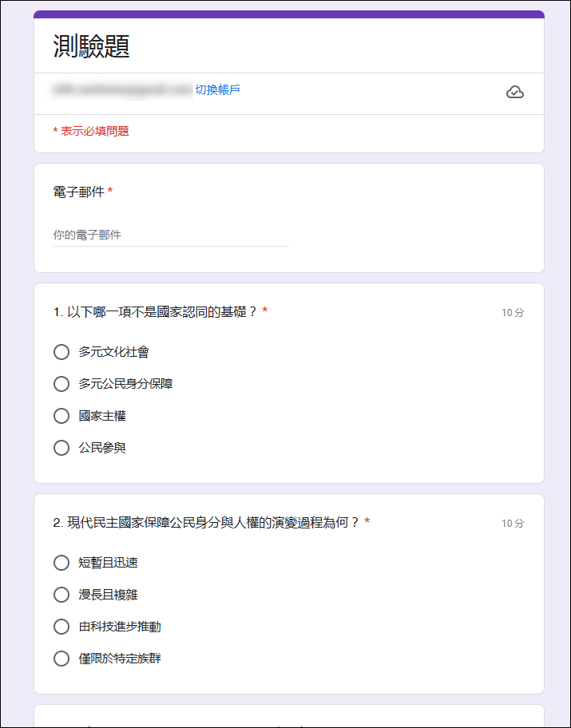Click the draft saved cloud icon
This screenshot has height=728, width=571.
516,92
